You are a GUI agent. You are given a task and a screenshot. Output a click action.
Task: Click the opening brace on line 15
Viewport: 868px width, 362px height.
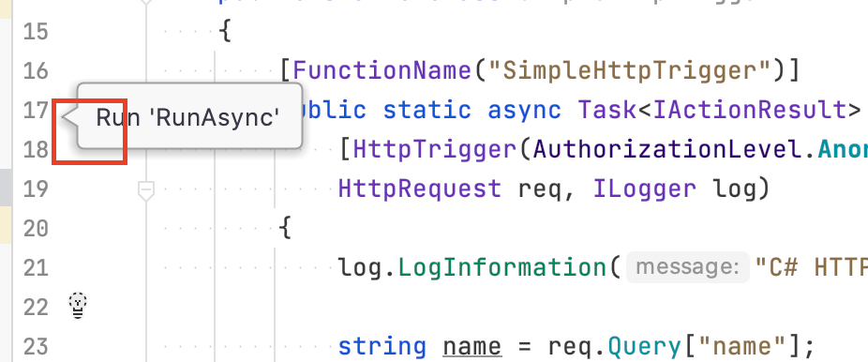[x=225, y=31]
